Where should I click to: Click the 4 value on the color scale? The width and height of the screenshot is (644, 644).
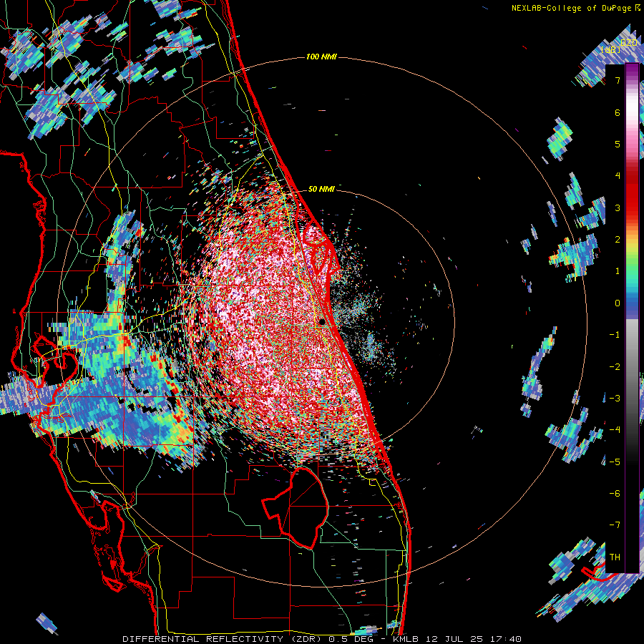[618, 176]
